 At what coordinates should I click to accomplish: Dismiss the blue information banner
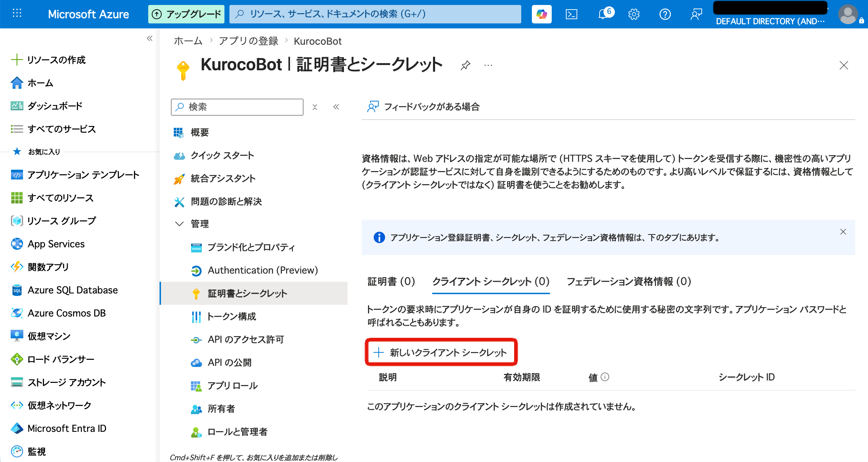tap(843, 232)
